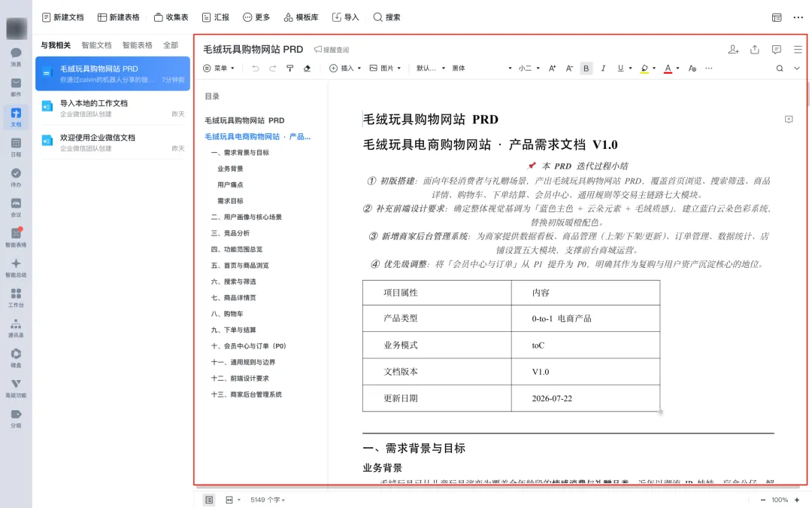Add collaborators with the person-plus icon
The image size is (812, 508).
733,49
